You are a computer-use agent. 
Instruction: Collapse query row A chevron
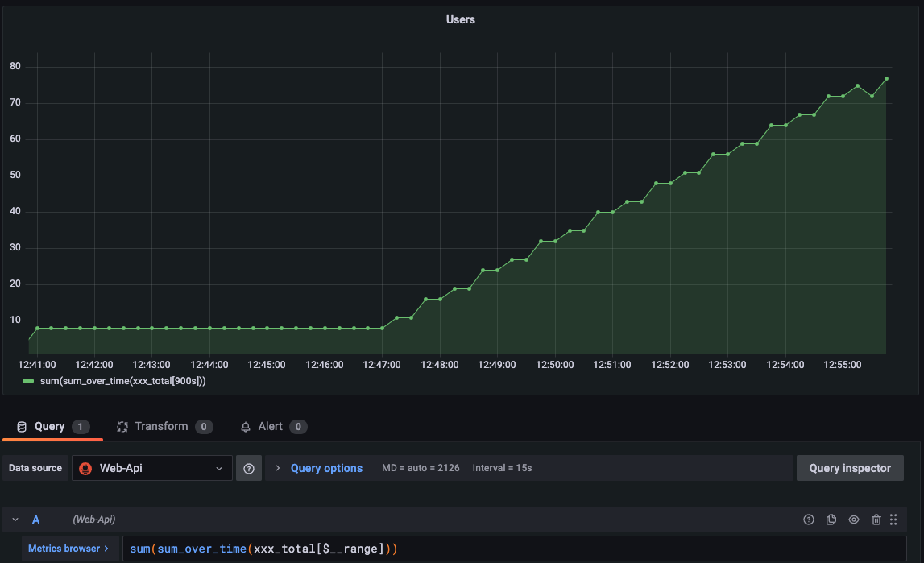coord(15,520)
